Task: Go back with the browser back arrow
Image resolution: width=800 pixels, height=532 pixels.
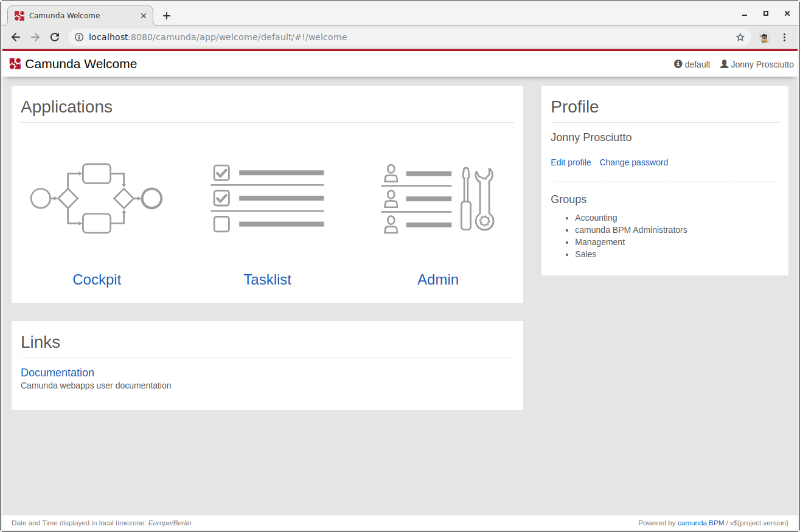Action: pos(16,37)
